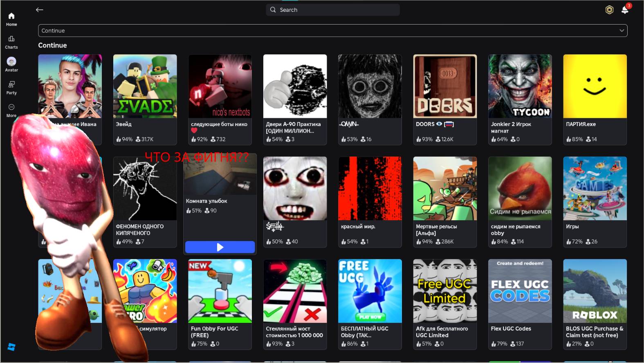Show More sidebar options
Image resolution: width=644 pixels, height=363 pixels.
[x=11, y=110]
